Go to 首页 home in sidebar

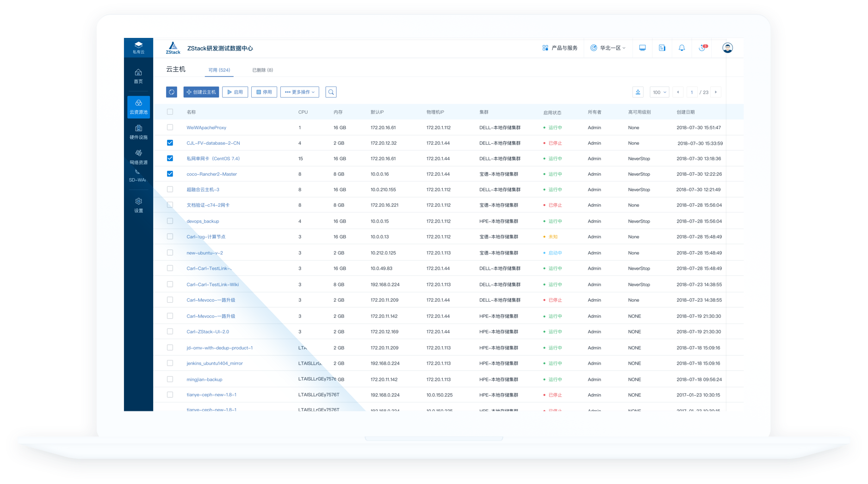tap(138, 76)
